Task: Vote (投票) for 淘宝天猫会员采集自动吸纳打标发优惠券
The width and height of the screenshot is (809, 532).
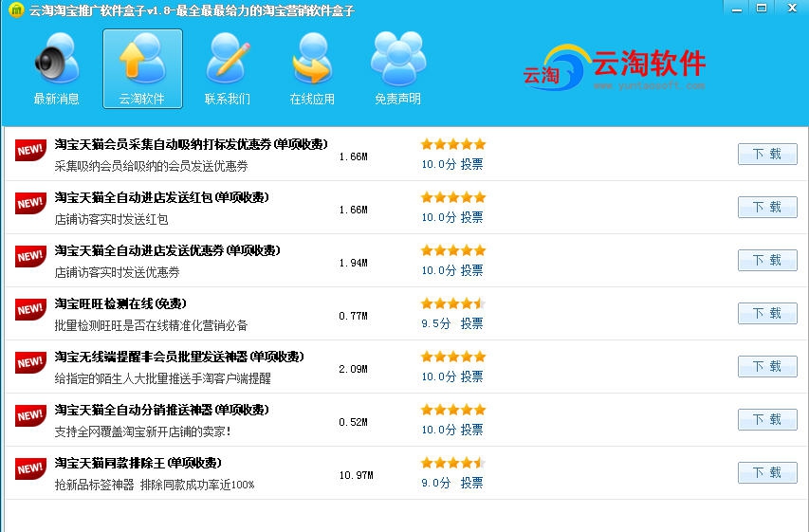Action: click(x=471, y=164)
